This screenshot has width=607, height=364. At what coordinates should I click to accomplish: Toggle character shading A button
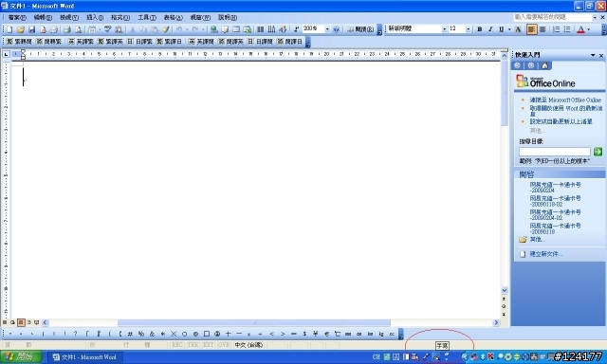pyautogui.click(x=518, y=29)
